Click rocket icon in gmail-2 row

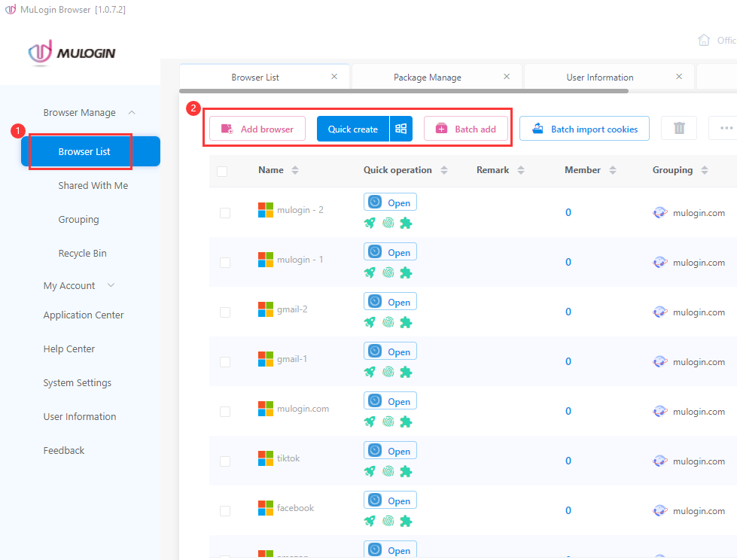click(370, 322)
